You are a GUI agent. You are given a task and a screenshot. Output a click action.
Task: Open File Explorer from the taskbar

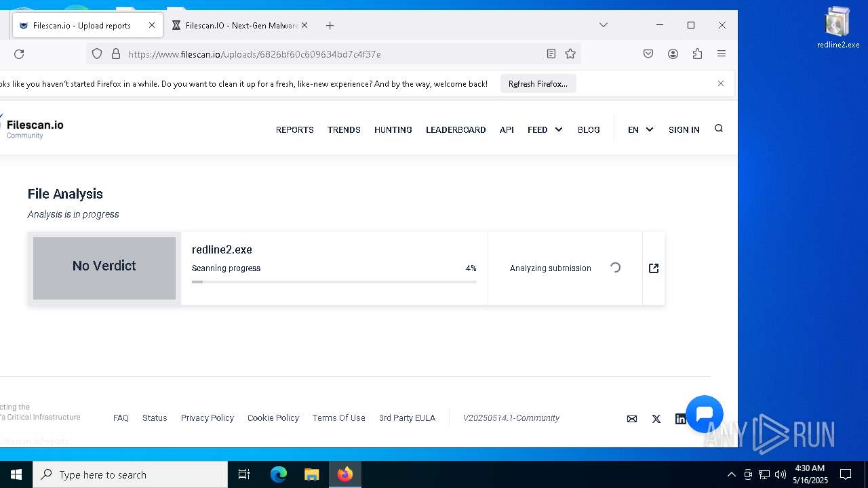pyautogui.click(x=312, y=474)
